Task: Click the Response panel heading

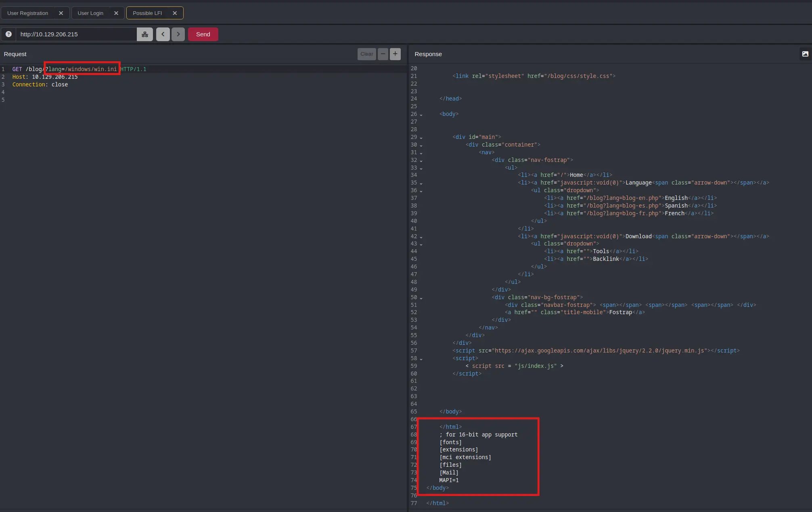Action: click(x=428, y=54)
